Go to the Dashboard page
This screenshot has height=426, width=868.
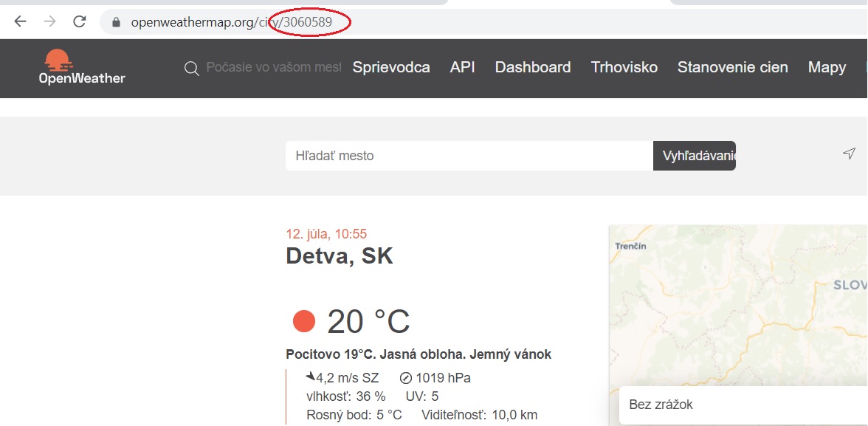pos(532,67)
